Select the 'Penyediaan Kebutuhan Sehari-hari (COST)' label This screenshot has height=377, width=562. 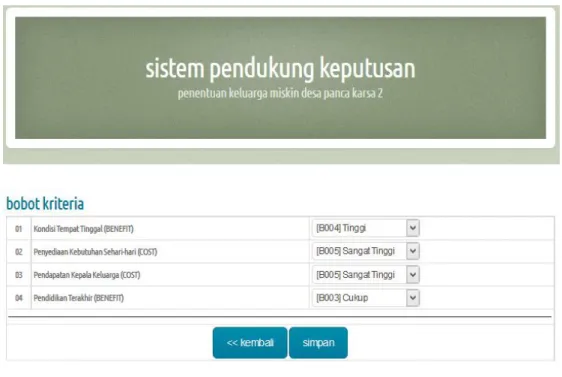click(x=95, y=252)
